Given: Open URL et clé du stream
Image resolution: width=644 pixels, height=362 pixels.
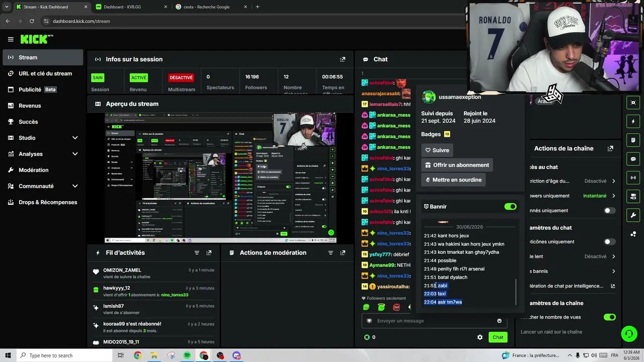Looking at the screenshot, I should tap(43, 73).
